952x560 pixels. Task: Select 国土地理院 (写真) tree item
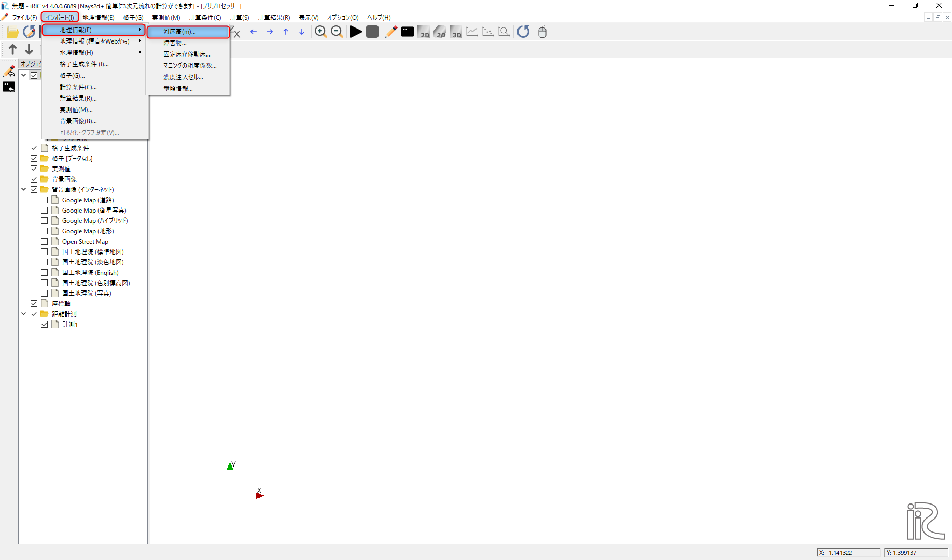87,293
